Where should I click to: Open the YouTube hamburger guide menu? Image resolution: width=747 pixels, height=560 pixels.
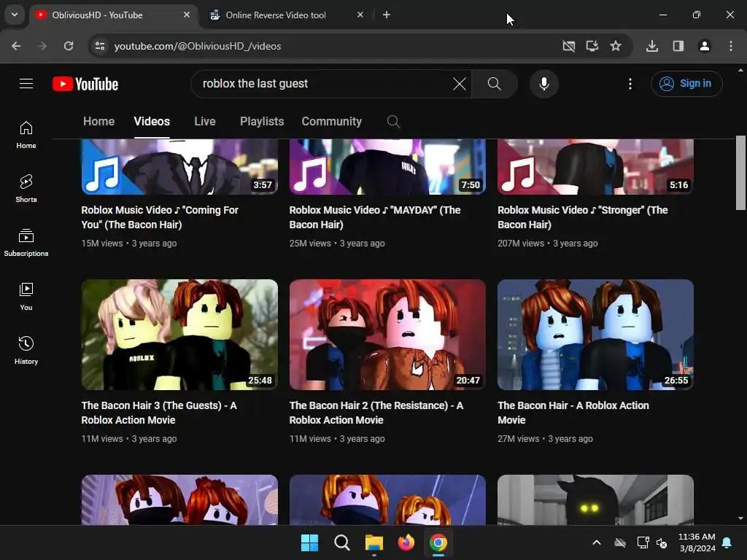[26, 84]
